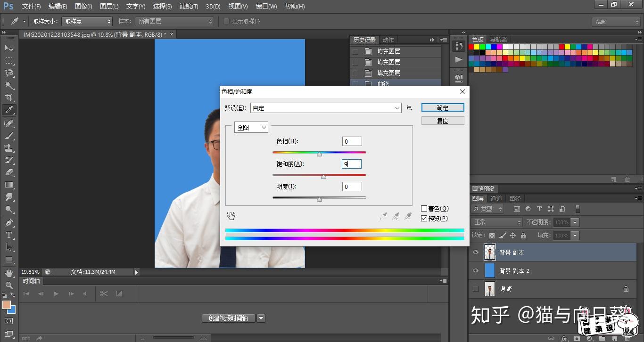
Task: Select the Crop tool
Action: pyautogui.click(x=9, y=98)
